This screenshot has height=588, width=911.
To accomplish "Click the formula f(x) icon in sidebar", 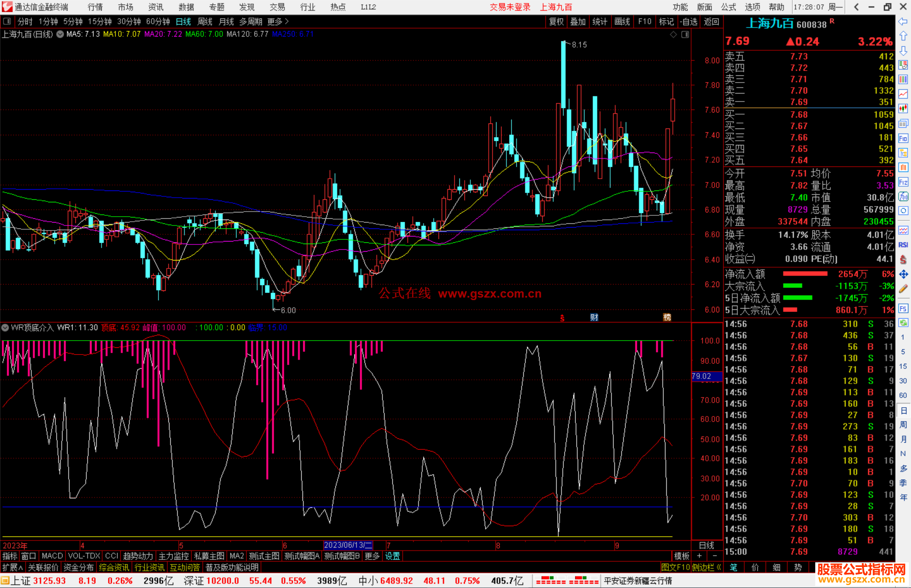I will (x=903, y=196).
